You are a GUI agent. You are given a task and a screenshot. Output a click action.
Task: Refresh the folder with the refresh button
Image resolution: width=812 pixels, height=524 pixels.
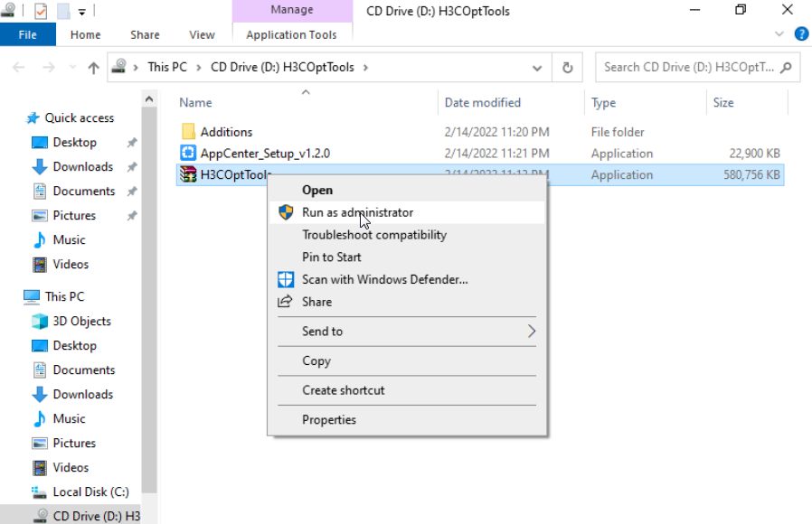coord(567,68)
